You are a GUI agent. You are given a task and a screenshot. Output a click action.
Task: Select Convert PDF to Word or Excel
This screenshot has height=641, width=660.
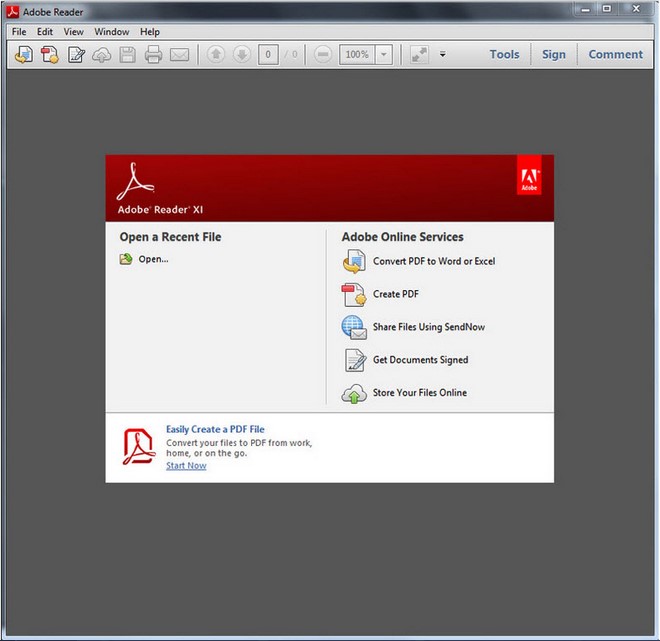434,261
